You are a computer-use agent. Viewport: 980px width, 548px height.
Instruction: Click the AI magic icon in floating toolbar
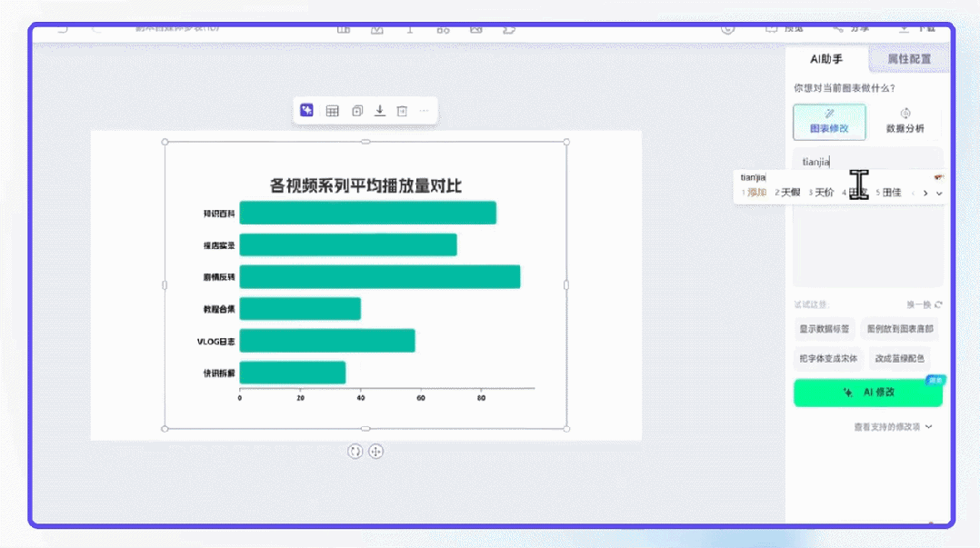coord(307,111)
